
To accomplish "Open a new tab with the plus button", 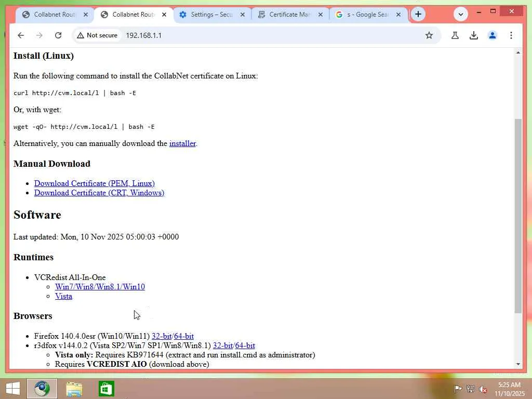I will (418, 14).
